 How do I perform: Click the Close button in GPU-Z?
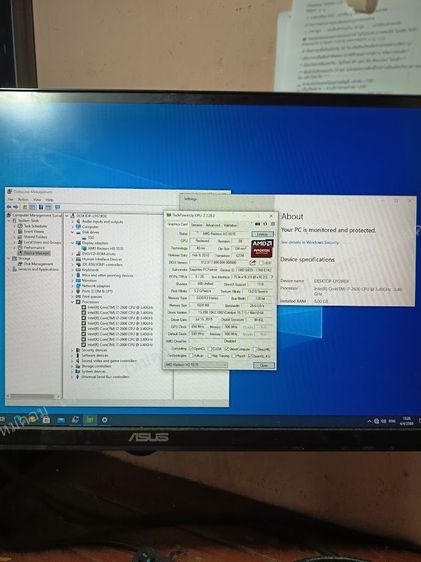coord(264,365)
